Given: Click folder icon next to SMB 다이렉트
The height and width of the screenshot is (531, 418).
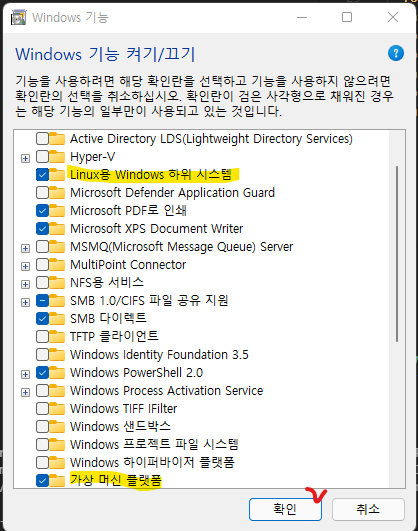Looking at the screenshot, I should [x=57, y=319].
